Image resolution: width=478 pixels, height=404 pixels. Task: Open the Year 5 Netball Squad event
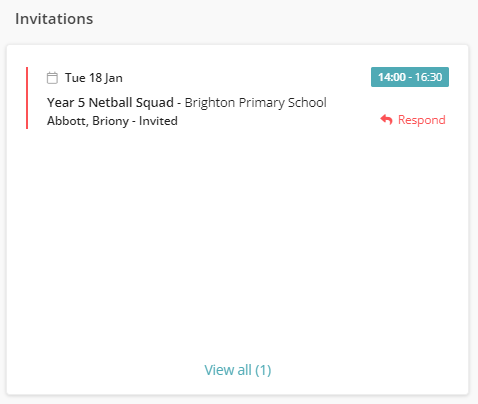click(x=110, y=102)
